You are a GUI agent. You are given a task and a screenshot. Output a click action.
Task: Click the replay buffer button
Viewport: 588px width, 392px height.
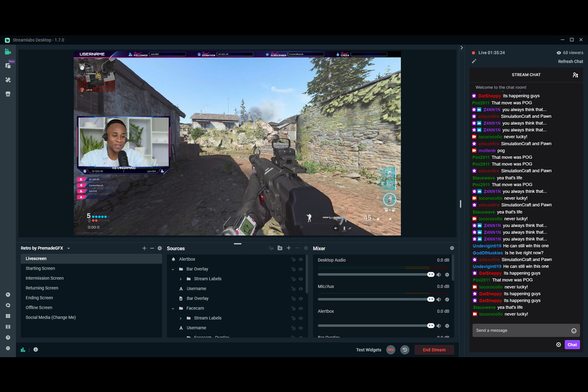(x=405, y=350)
